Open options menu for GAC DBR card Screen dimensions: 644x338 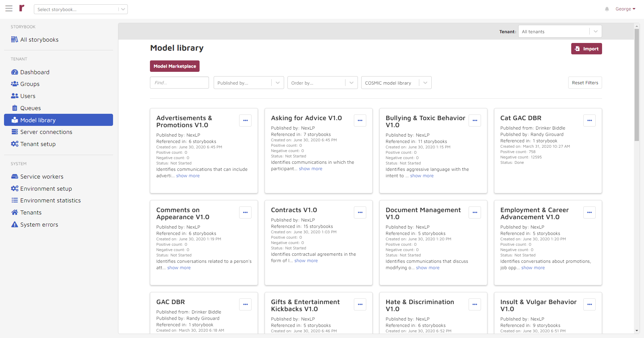point(246,304)
